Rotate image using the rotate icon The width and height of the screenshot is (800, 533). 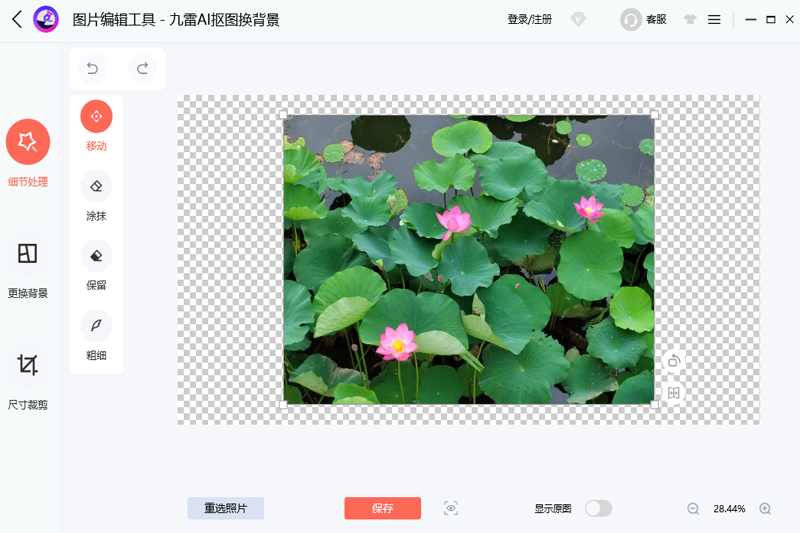tap(674, 361)
